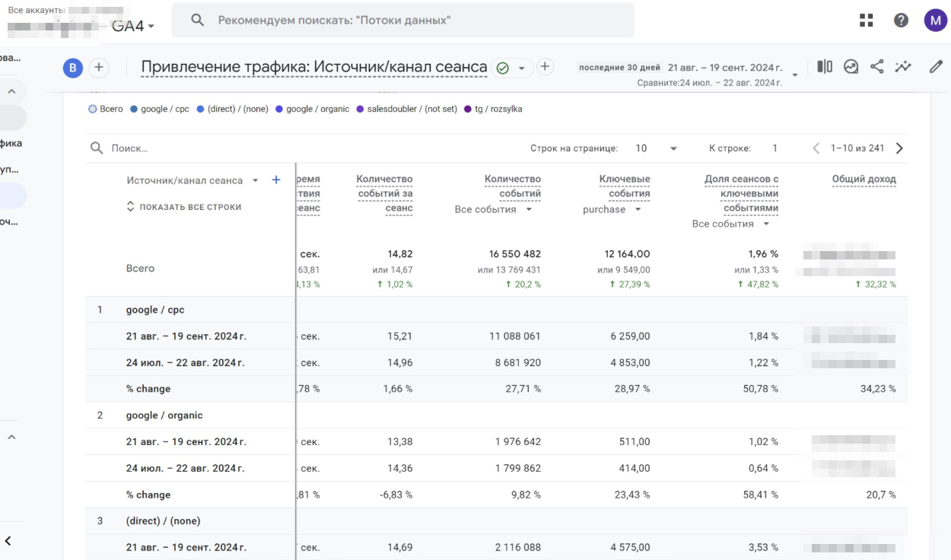Click the Help question mark icon
The width and height of the screenshot is (951, 560).
[x=901, y=21]
